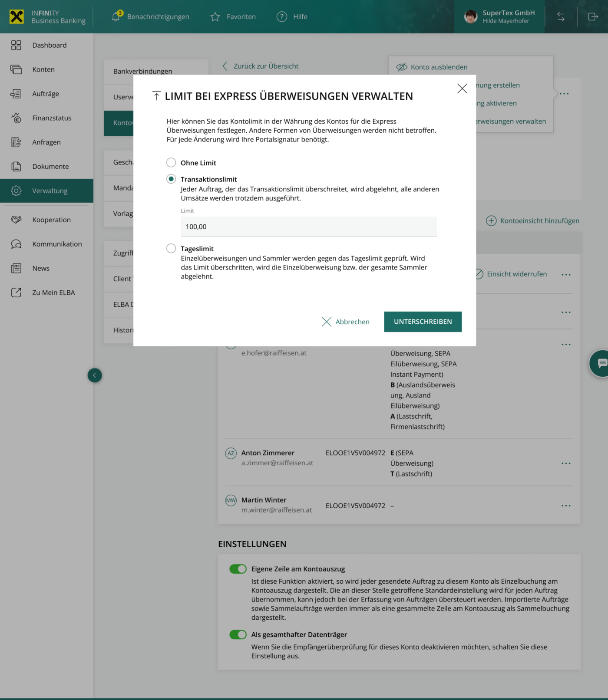The image size is (608, 700).
Task: Click Kontoeinsicht hinzufügen plus icon
Action: (x=491, y=221)
